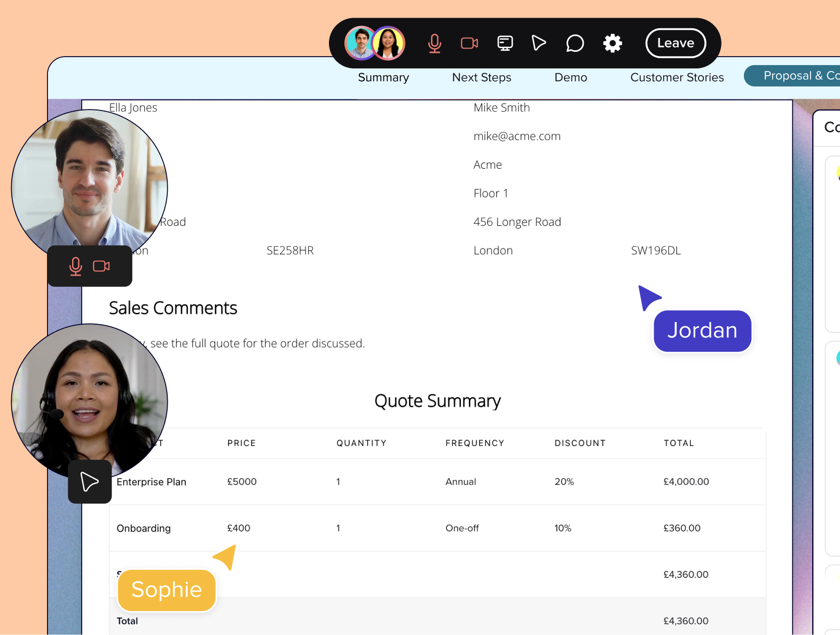Click the 20% discount cell
Viewport: 840px width, 635px height.
[x=564, y=482]
